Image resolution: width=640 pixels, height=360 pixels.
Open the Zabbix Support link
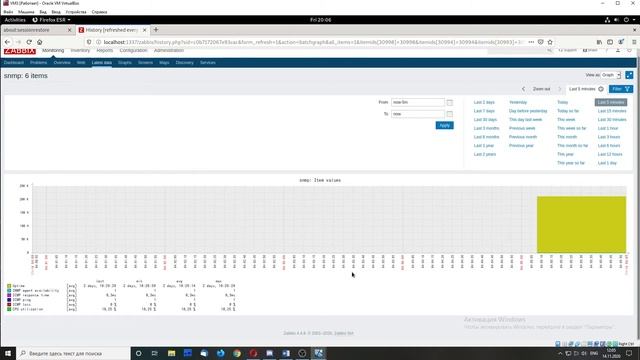(x=567, y=50)
